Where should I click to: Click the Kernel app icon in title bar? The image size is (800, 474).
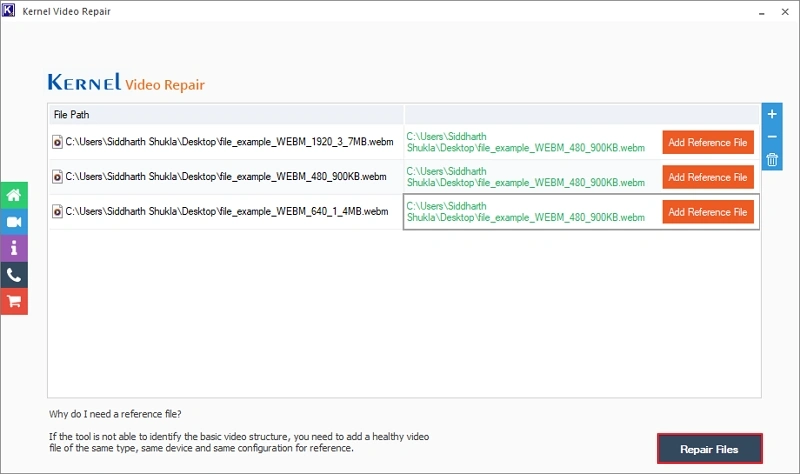tap(9, 11)
